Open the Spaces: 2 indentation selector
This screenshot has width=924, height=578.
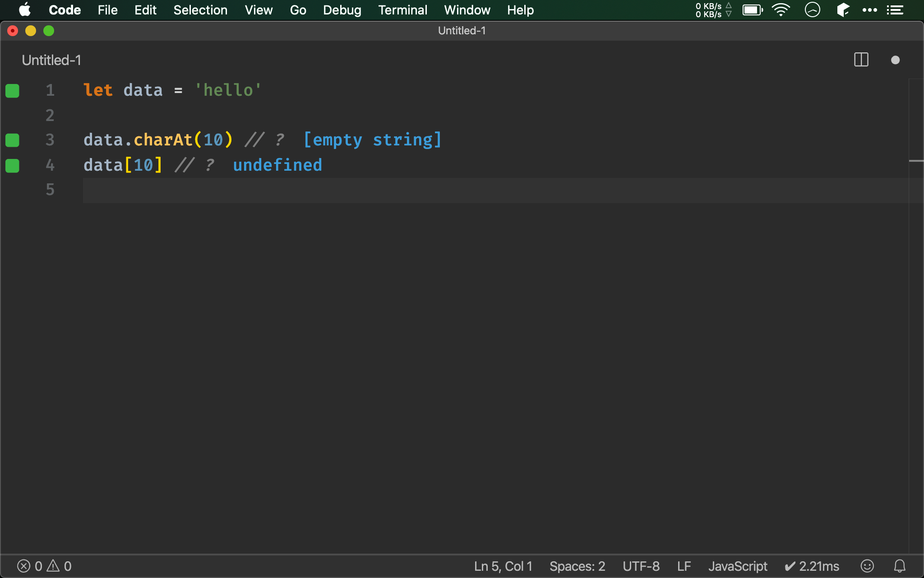577,566
